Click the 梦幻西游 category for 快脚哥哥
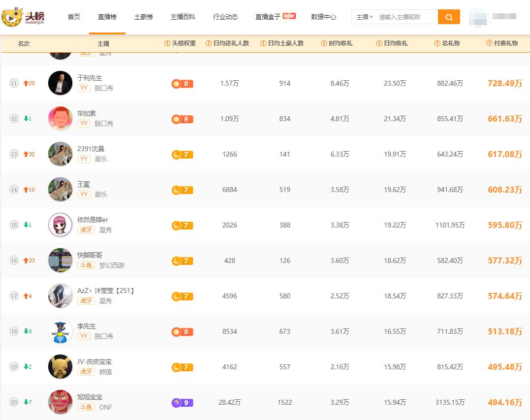This screenshot has height=420, width=530. tap(112, 265)
